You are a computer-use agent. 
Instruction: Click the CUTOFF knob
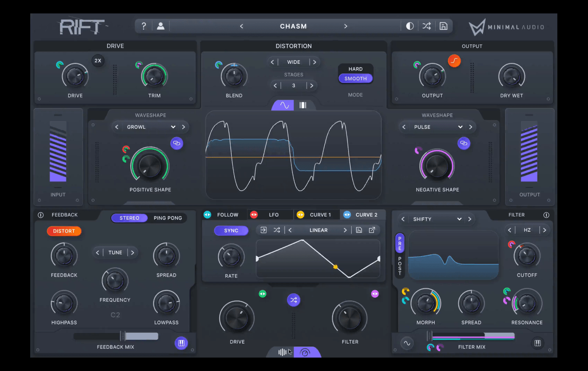(x=527, y=256)
